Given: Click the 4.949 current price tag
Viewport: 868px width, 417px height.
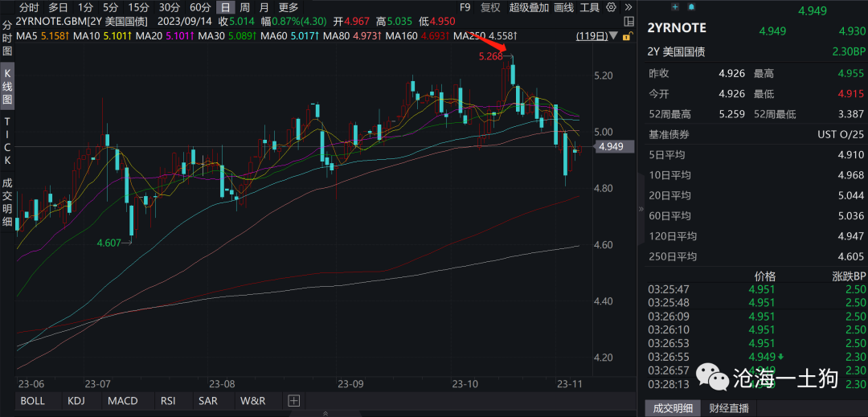Looking at the screenshot, I should [612, 146].
